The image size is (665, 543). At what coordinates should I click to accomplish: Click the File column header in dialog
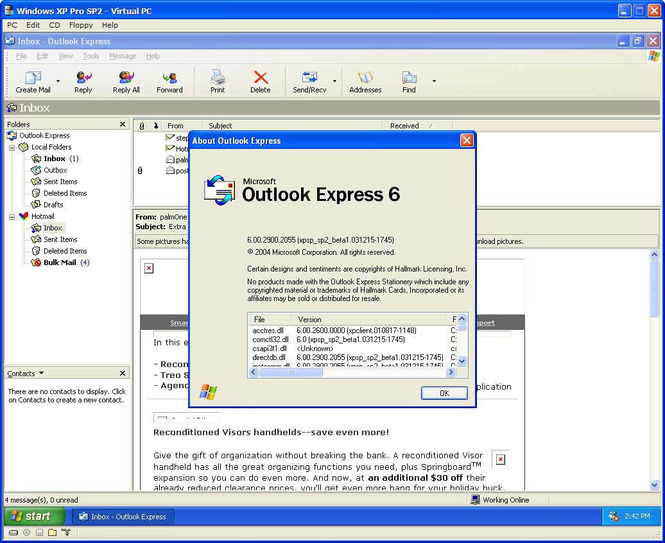click(x=270, y=319)
